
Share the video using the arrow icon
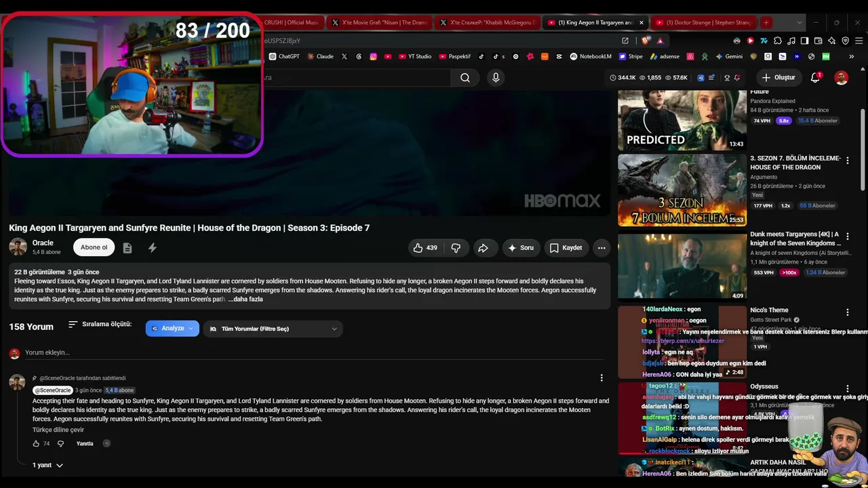[483, 248]
